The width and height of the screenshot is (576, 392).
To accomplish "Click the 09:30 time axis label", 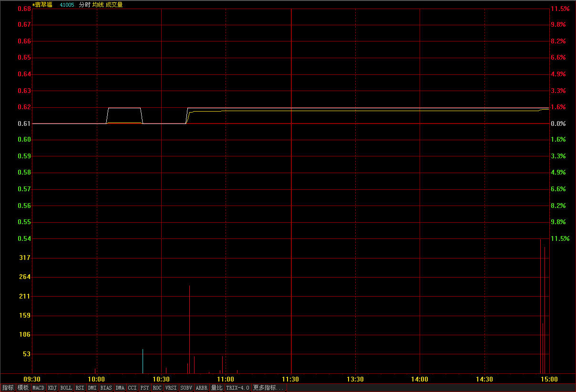I will (32, 379).
